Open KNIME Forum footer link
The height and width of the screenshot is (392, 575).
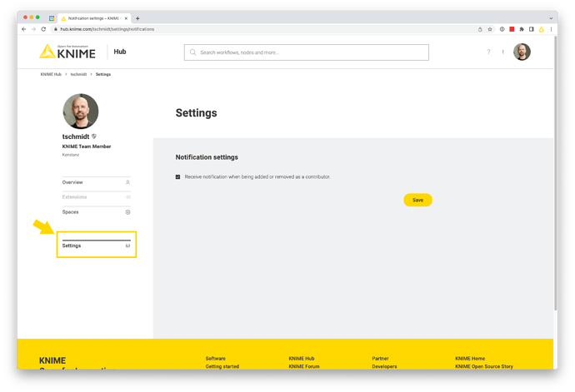tap(304, 366)
